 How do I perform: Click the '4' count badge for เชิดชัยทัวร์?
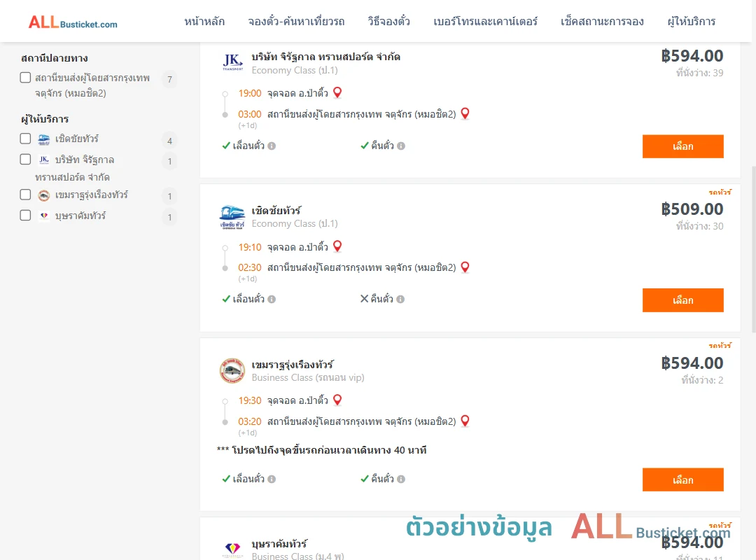(169, 141)
